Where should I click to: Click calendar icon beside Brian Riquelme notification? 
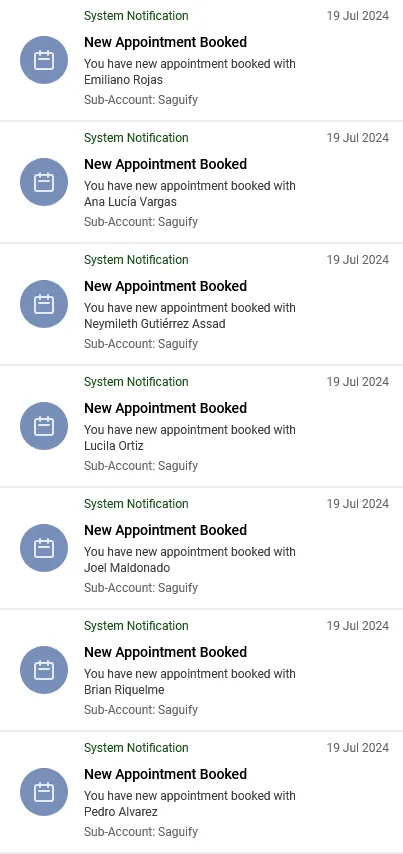(44, 670)
